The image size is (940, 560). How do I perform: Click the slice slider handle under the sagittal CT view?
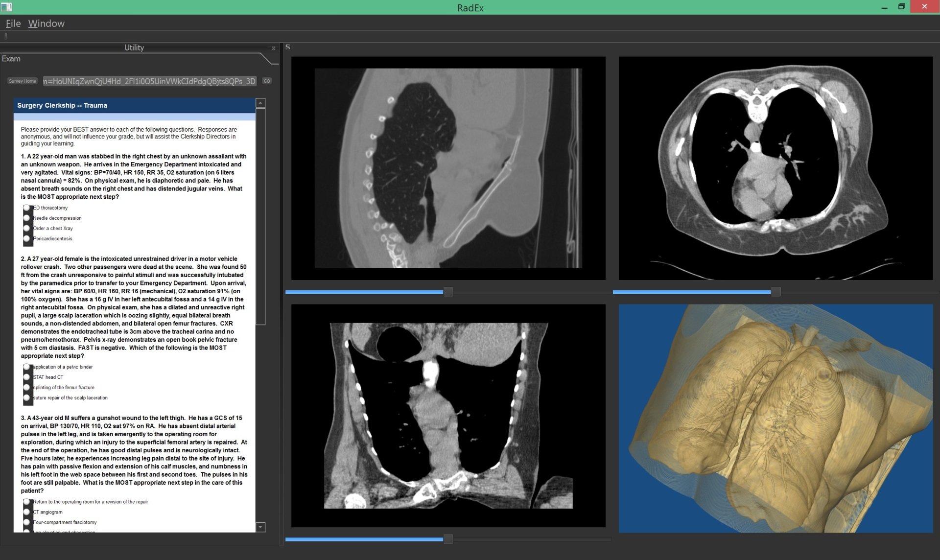pyautogui.click(x=447, y=291)
